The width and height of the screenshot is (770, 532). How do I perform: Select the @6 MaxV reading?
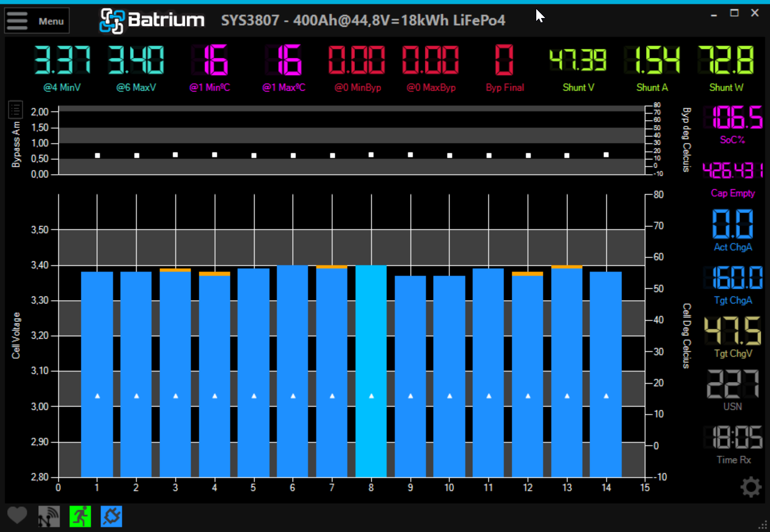pyautogui.click(x=136, y=68)
